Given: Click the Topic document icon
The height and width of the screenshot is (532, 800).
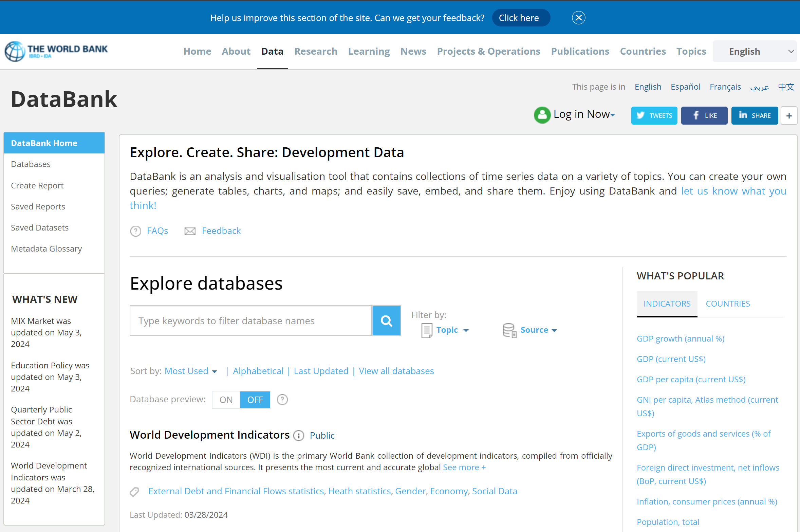Looking at the screenshot, I should point(427,330).
